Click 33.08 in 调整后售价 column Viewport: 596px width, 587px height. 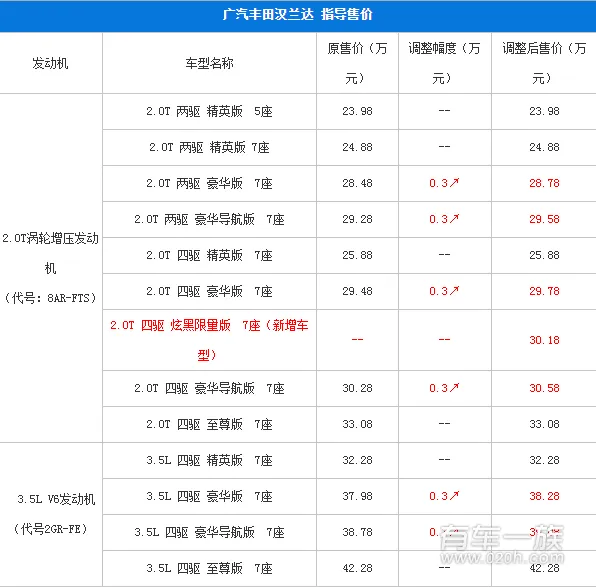(544, 424)
